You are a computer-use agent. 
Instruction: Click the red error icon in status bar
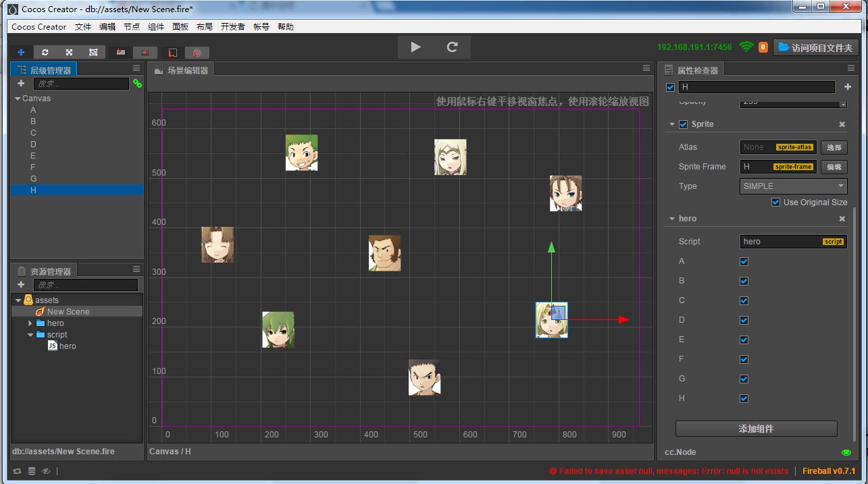tap(553, 471)
